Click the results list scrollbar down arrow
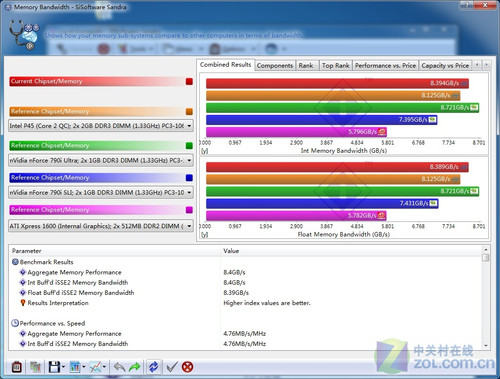This screenshot has width=500, height=379. (486, 346)
